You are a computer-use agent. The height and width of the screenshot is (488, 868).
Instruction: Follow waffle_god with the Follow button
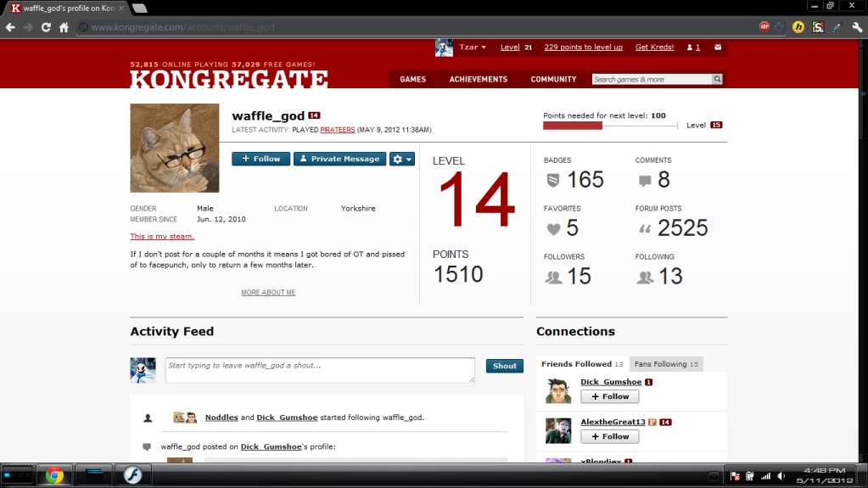coord(260,159)
